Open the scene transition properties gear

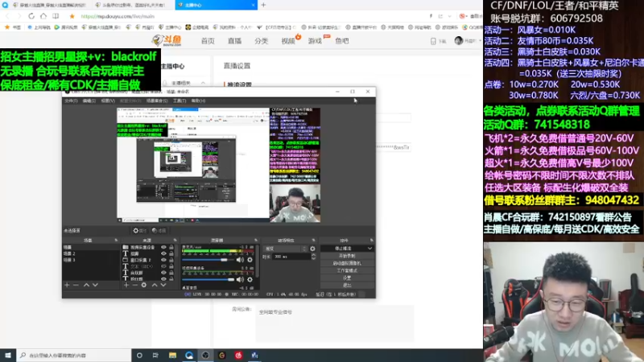312,249
